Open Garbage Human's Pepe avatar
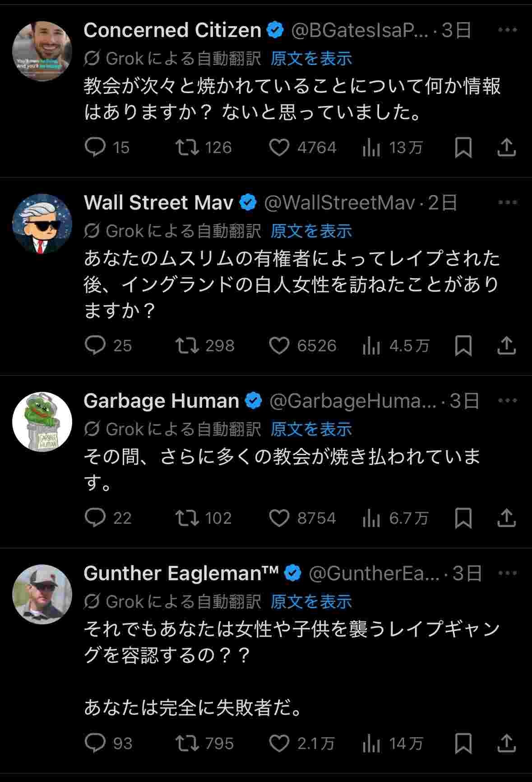Screen dimensions: 532x782 click(x=42, y=421)
